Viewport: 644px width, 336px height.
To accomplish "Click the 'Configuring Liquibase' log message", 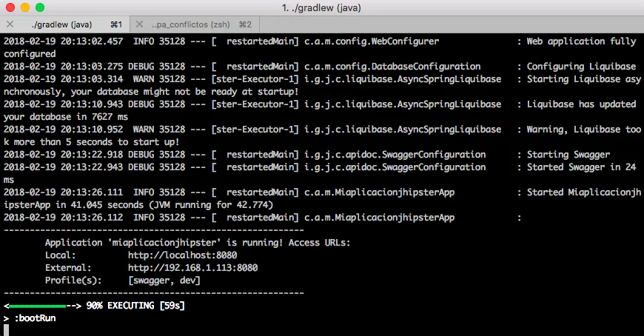I will [x=581, y=67].
